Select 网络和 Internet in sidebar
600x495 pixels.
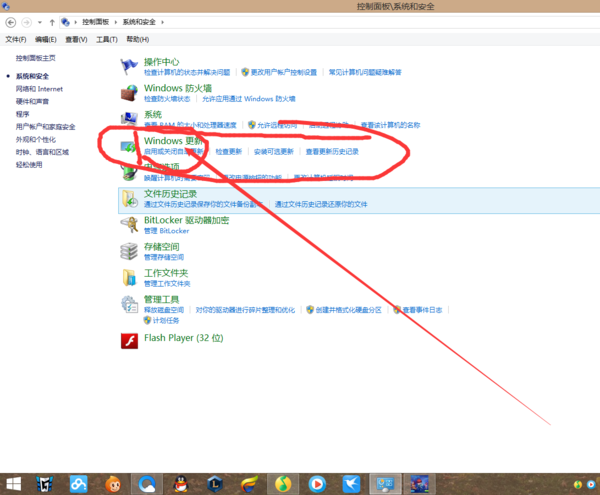39,89
